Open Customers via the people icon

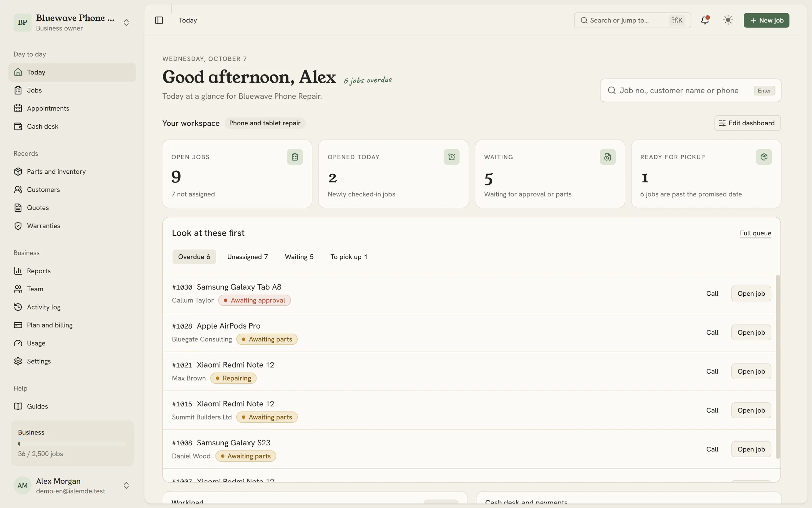[x=18, y=190]
